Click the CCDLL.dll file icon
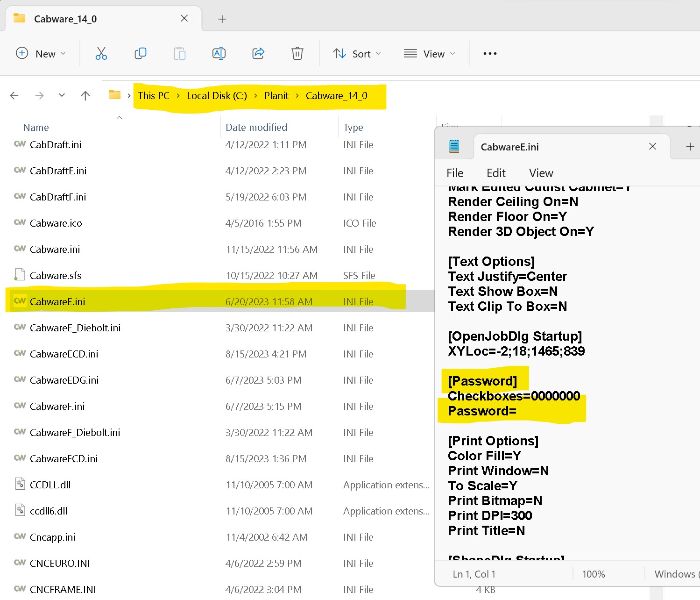 point(20,484)
